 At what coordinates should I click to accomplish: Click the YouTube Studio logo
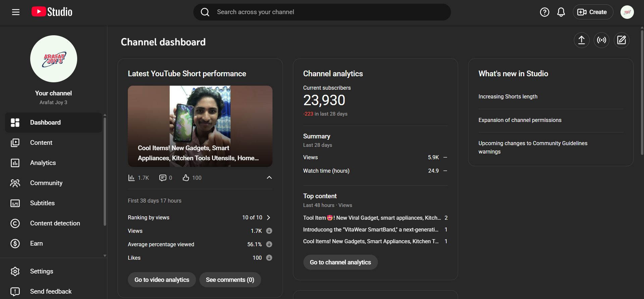(52, 12)
